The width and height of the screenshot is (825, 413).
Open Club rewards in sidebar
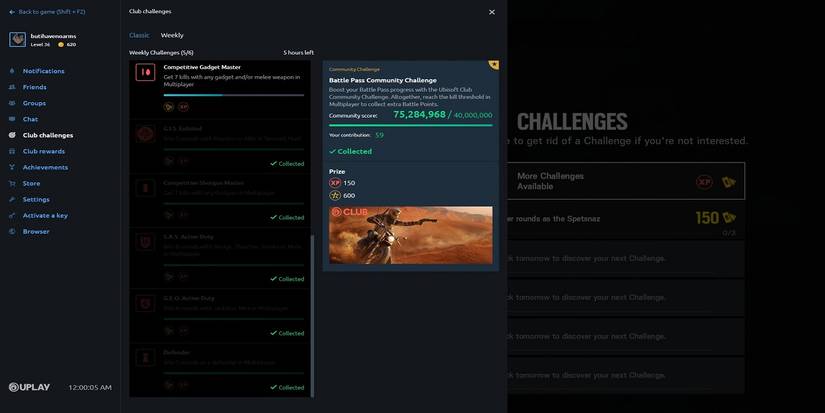[x=44, y=152]
